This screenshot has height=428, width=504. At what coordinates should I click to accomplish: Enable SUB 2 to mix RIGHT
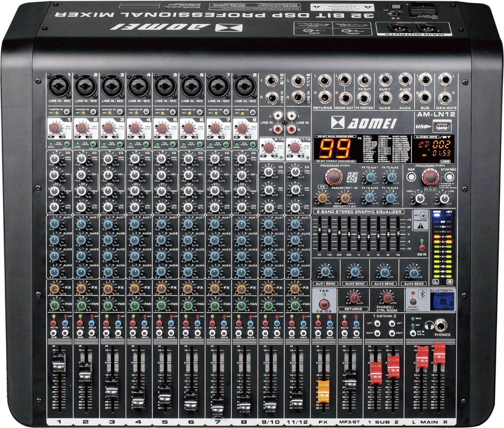pyautogui.click(x=392, y=333)
